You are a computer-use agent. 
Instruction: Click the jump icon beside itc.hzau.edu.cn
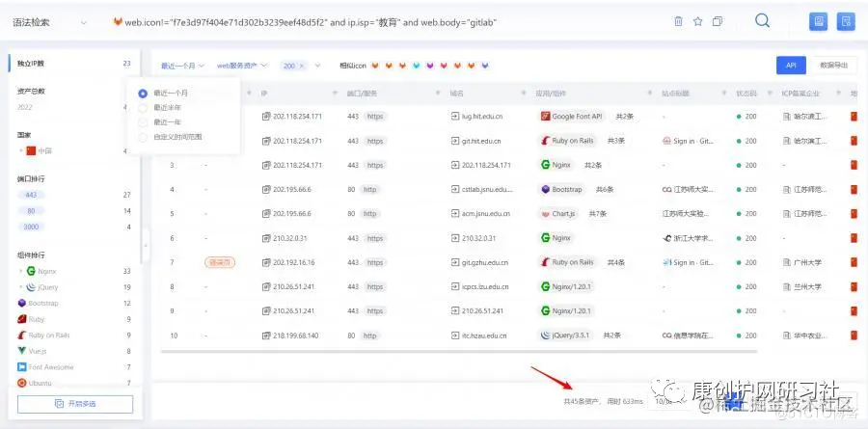coord(455,335)
